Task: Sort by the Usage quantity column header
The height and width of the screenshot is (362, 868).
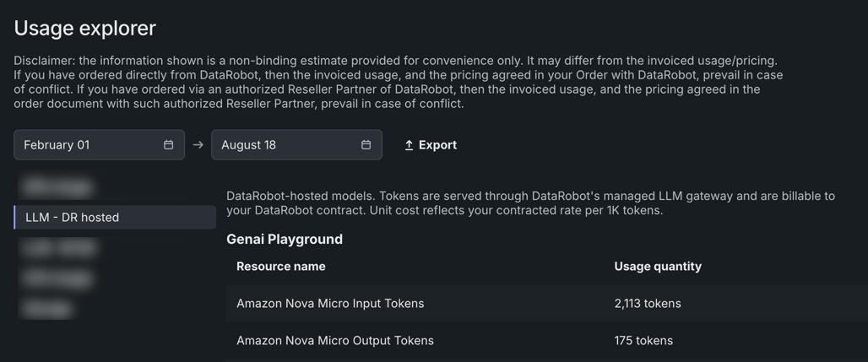Action: (x=658, y=267)
